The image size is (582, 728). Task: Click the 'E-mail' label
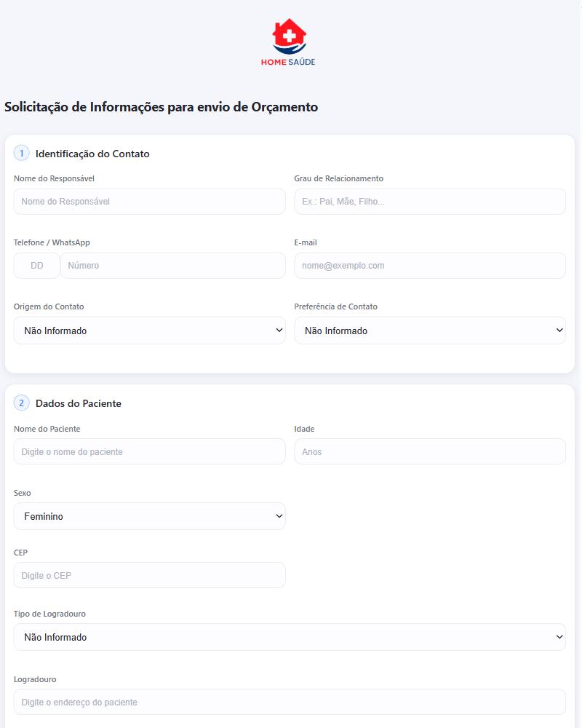pyautogui.click(x=306, y=242)
